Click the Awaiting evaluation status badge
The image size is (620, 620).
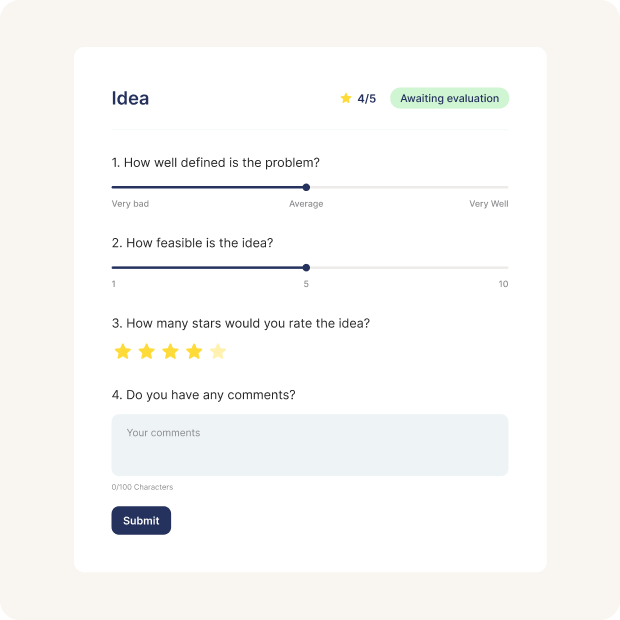point(449,98)
